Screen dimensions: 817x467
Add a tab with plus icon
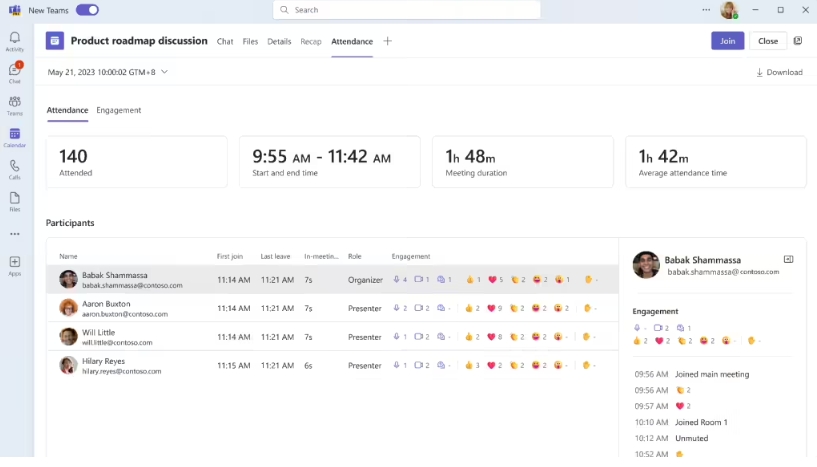387,41
